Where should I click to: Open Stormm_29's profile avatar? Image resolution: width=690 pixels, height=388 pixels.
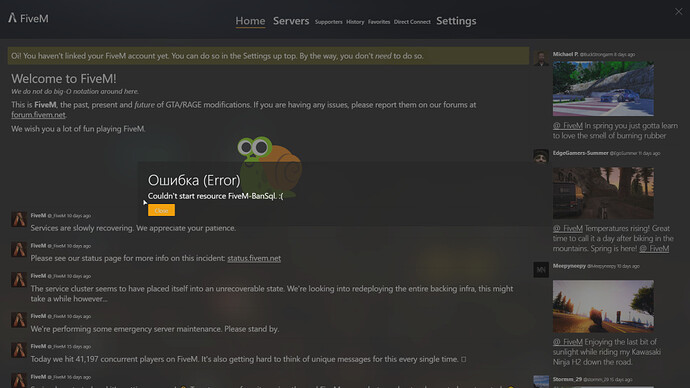click(541, 381)
